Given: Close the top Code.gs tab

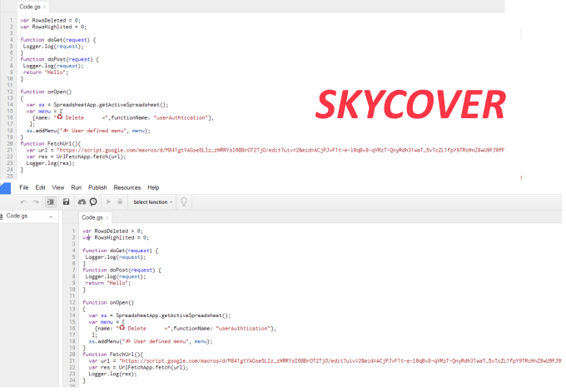Looking at the screenshot, I should [44, 7].
